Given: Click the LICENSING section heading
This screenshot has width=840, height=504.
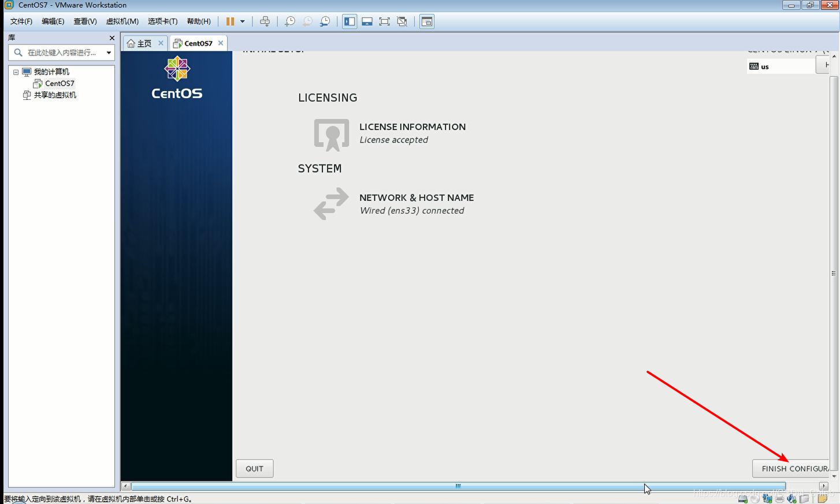Looking at the screenshot, I should 328,98.
